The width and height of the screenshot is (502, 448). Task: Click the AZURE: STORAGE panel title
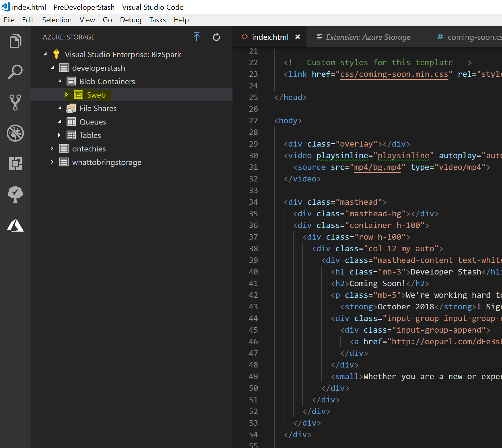[x=69, y=37]
